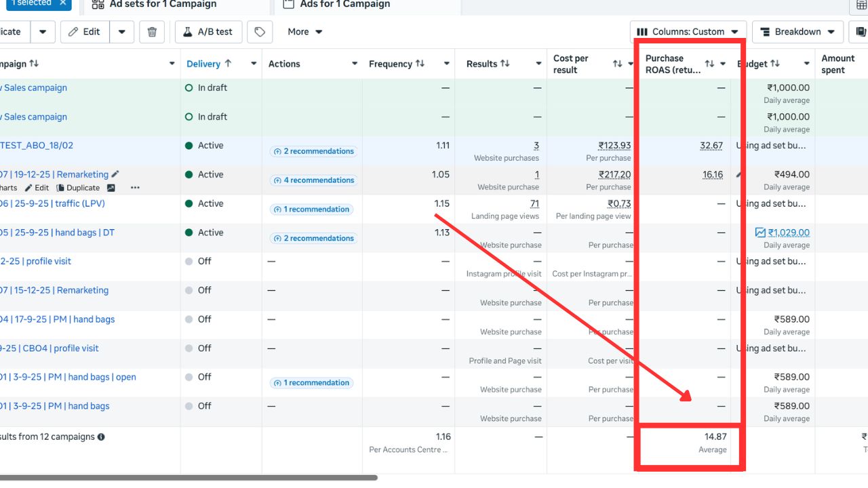
Task: Open the Columns: Custom dropdown
Action: [688, 32]
